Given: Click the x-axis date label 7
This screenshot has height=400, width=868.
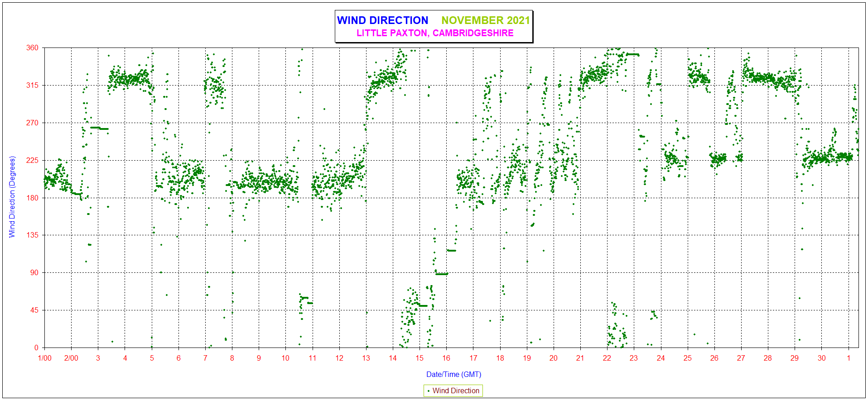Looking at the screenshot, I should coord(205,358).
